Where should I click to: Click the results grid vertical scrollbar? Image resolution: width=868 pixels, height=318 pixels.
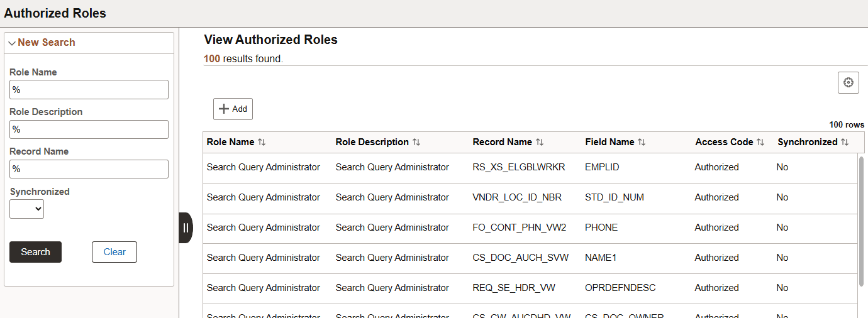click(861, 220)
